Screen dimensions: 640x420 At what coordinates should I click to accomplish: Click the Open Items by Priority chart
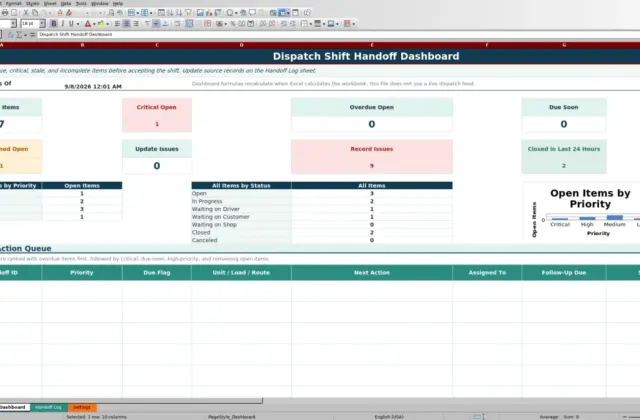tap(582, 211)
